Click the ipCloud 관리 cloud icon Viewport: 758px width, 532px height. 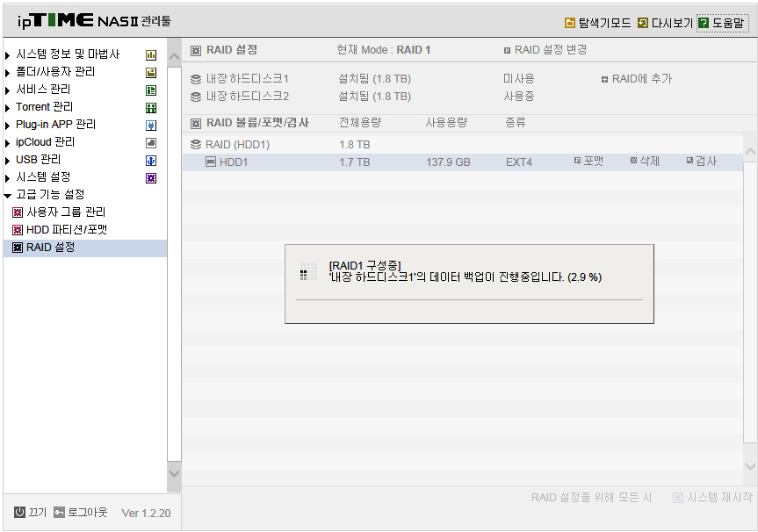(x=151, y=143)
